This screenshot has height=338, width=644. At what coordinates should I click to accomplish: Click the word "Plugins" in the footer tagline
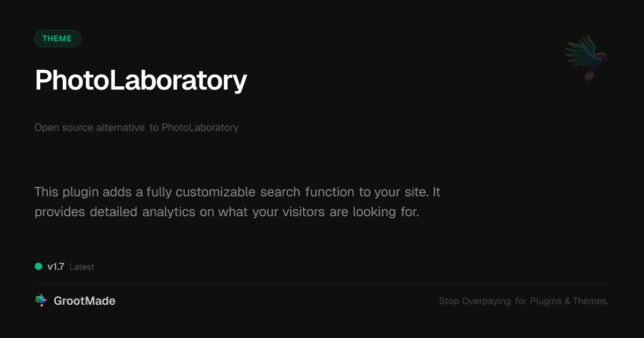(546, 301)
